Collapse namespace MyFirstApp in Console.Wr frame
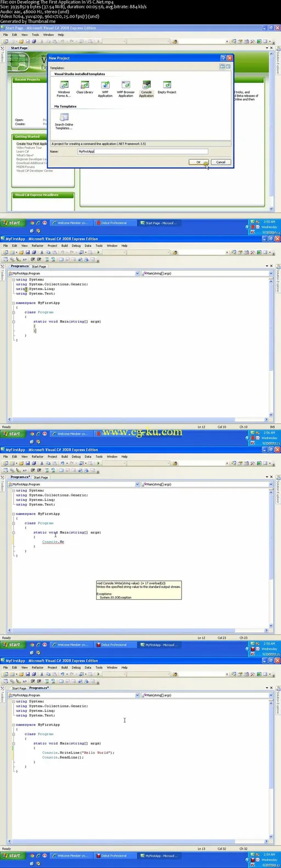Image resolution: width=281 pixels, height=868 pixels. pyautogui.click(x=14, y=514)
